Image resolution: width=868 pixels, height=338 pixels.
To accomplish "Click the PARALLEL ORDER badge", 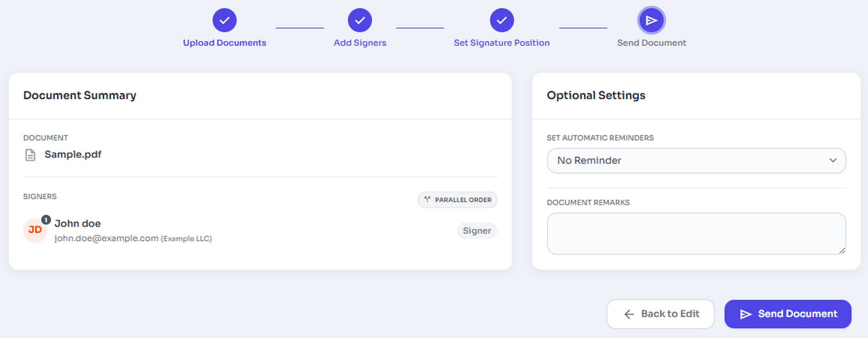I will pyautogui.click(x=458, y=200).
